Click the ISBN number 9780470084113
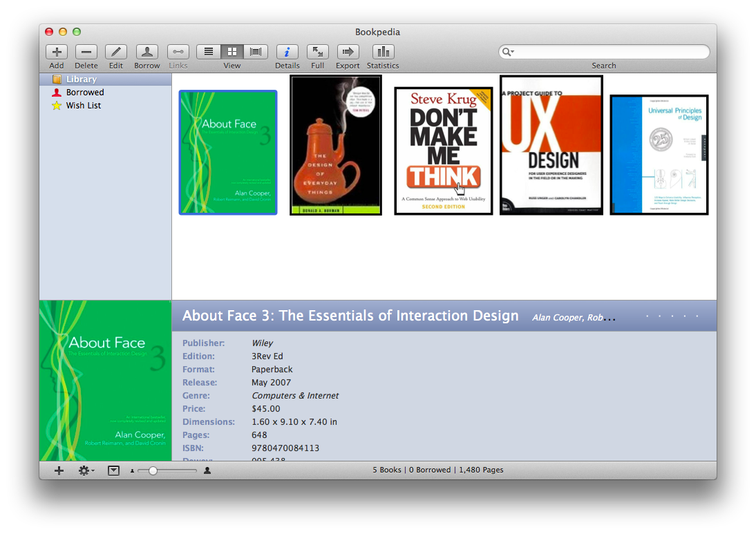756x534 pixels. pyautogui.click(x=285, y=448)
